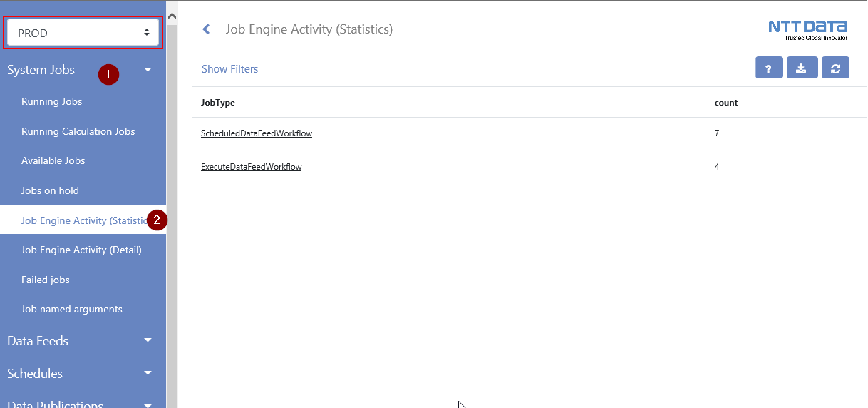Screen dimensions: 868x408
Task: Open the ScheduledDataFeedWorkflow job type link
Action: (x=257, y=133)
